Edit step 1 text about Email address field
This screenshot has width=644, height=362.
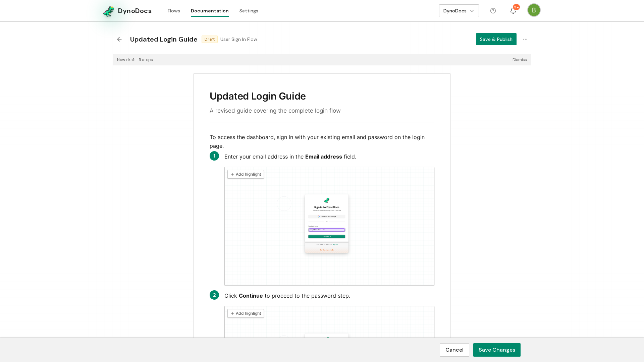coord(290,157)
